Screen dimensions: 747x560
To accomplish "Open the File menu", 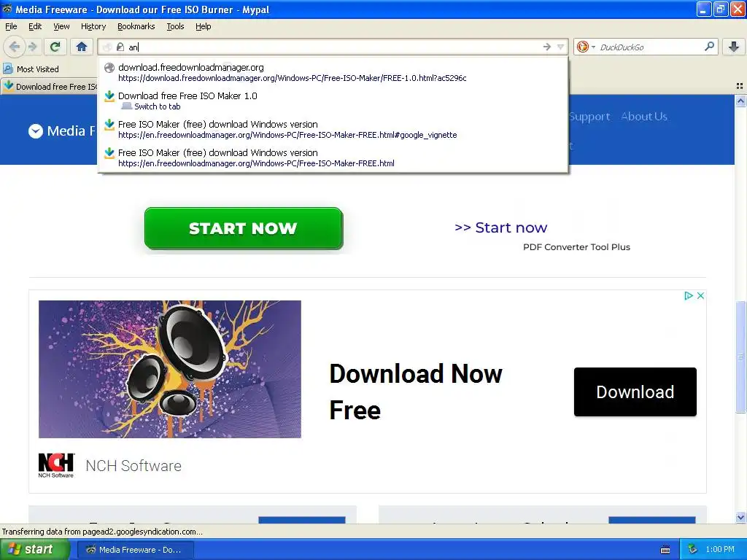I will pos(11,26).
